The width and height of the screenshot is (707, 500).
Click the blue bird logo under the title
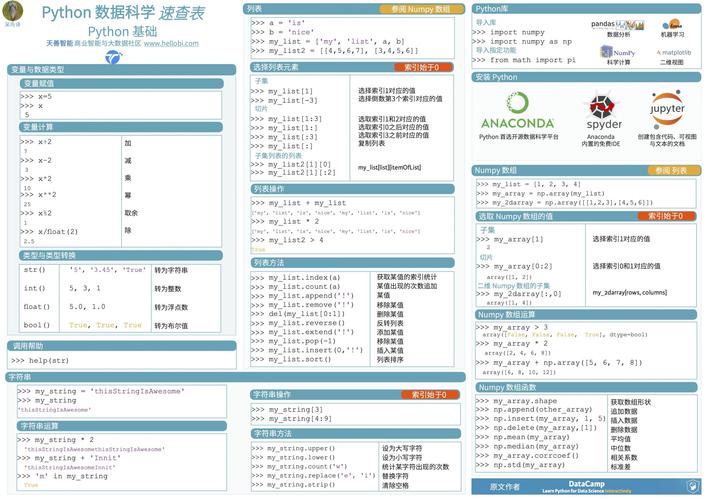(x=114, y=57)
